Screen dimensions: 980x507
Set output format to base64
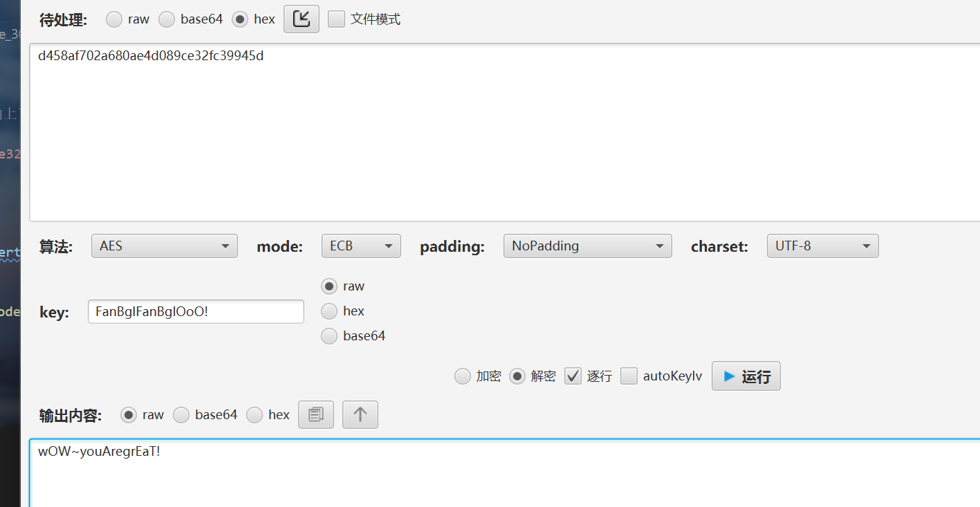181,415
